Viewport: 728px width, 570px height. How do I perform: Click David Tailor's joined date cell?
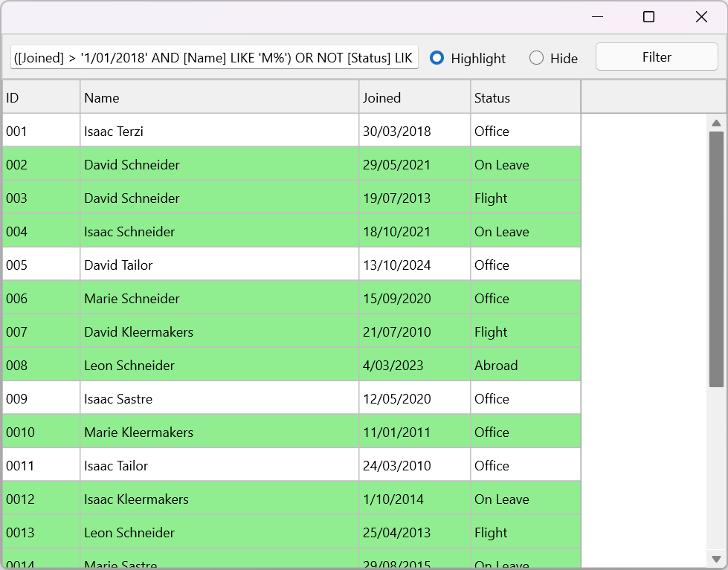(414, 265)
